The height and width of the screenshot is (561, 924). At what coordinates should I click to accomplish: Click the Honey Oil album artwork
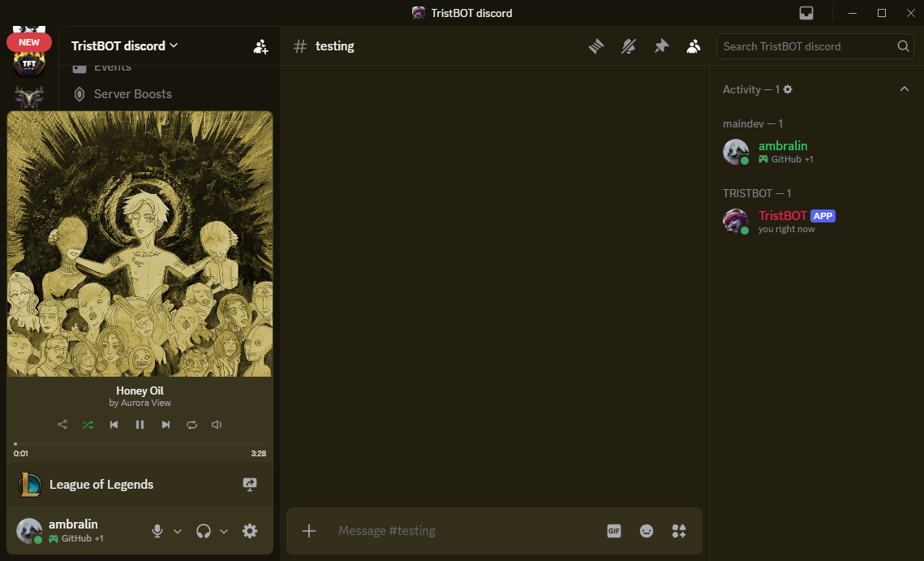click(x=140, y=244)
